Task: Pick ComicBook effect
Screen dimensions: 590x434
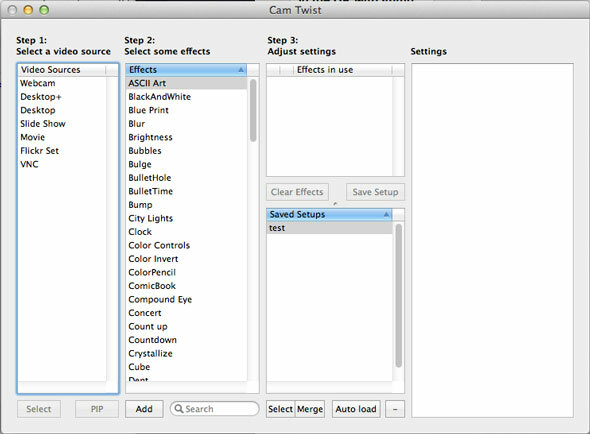Action: pyautogui.click(x=186, y=286)
